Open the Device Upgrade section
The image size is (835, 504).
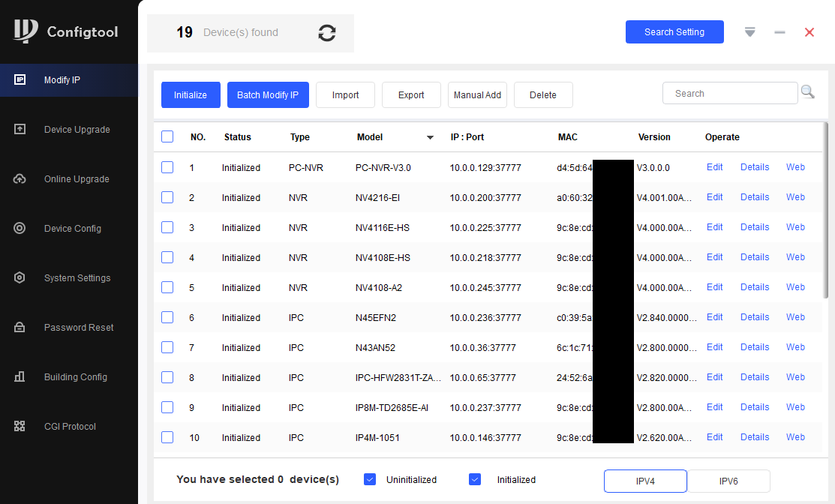(69, 129)
